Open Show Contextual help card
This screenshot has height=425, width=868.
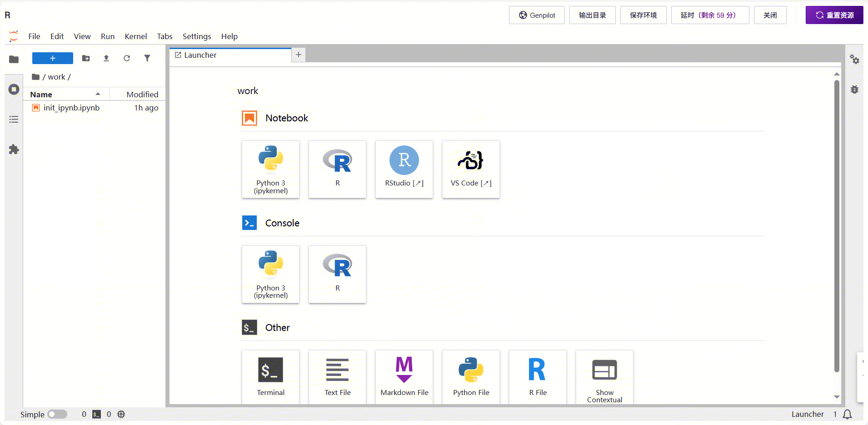[605, 377]
